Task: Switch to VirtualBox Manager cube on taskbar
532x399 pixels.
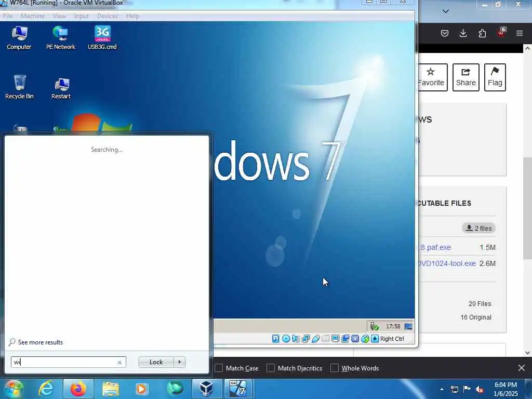Action: coord(206,389)
